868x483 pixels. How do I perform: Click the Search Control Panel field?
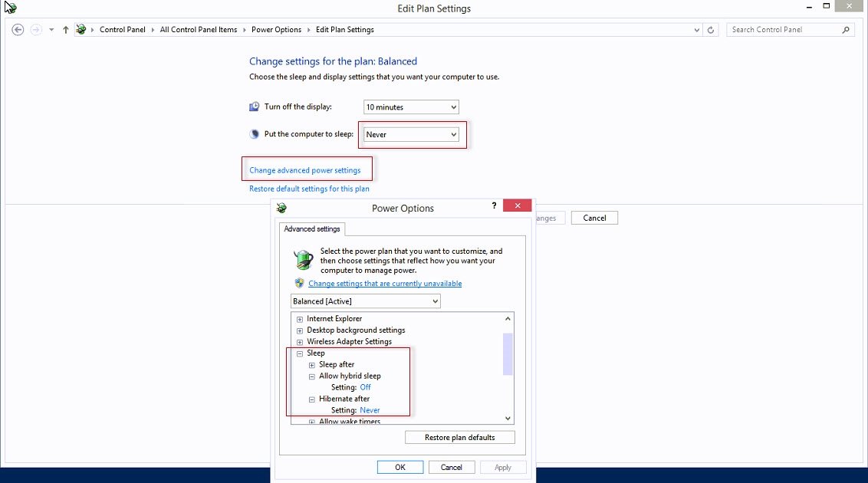click(x=784, y=30)
